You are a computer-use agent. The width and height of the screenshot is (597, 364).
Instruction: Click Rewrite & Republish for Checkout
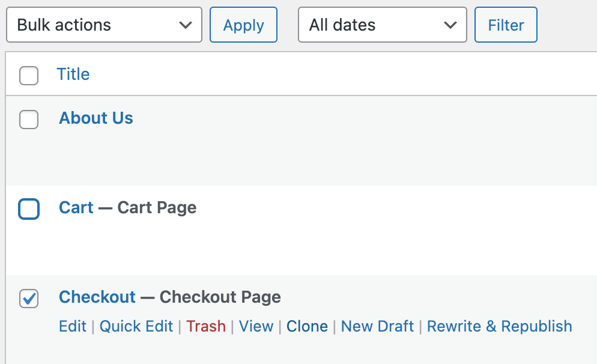coord(499,326)
